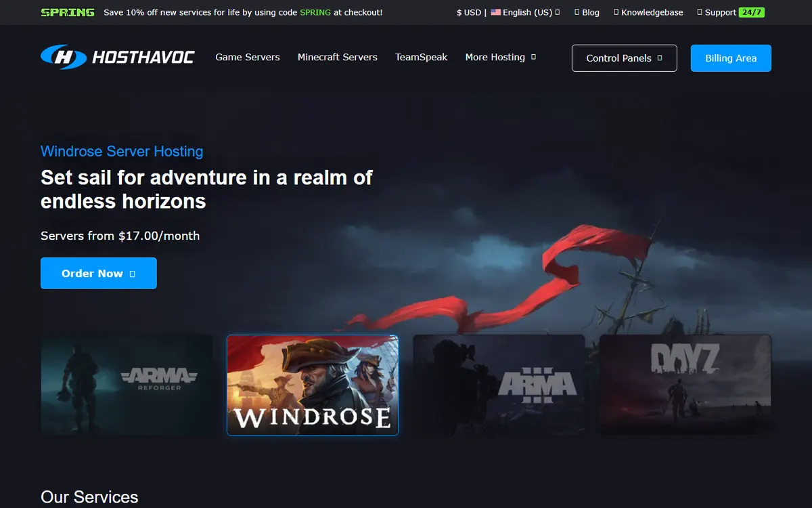The image size is (812, 508).
Task: Select the Arma 3 game thumbnail
Action: pyautogui.click(x=499, y=384)
